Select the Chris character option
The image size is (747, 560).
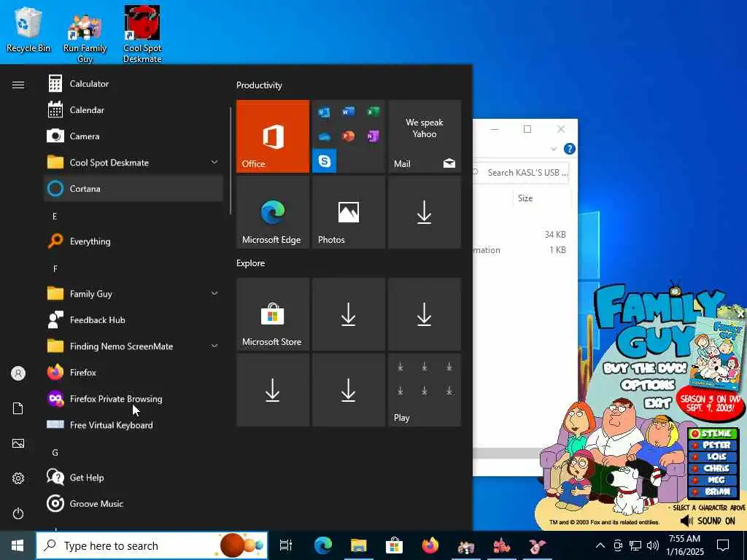(x=713, y=468)
